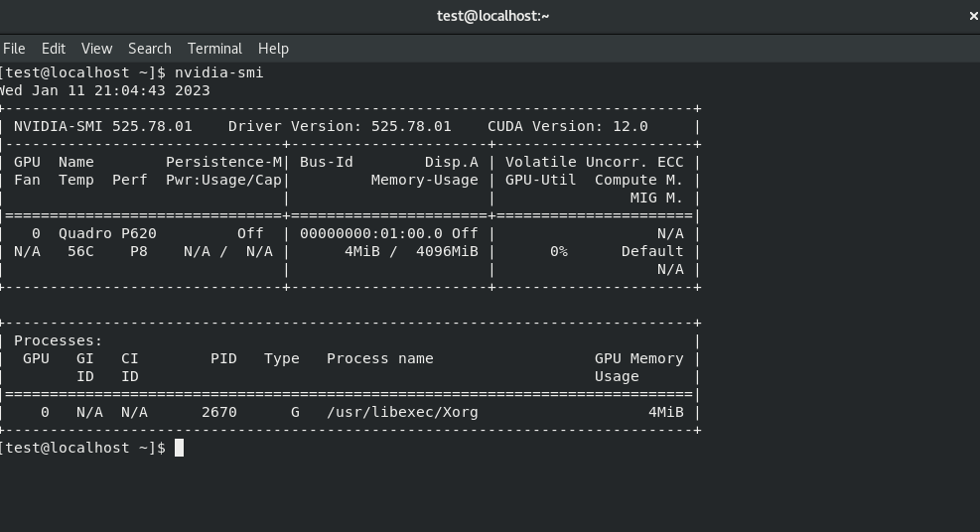Open the Terminal menu
This screenshot has height=532, width=980.
click(x=214, y=49)
